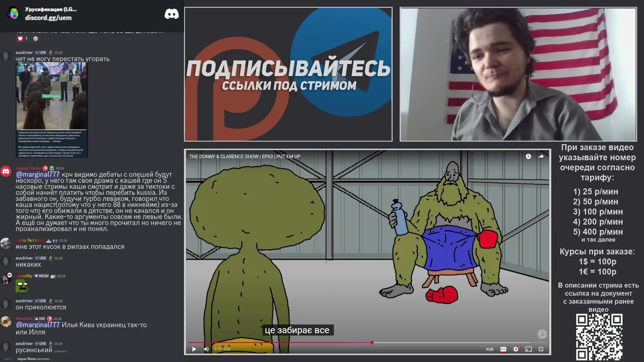Click the webcam feed of the streamer
The height and width of the screenshot is (362, 644).
pyautogui.click(x=518, y=74)
